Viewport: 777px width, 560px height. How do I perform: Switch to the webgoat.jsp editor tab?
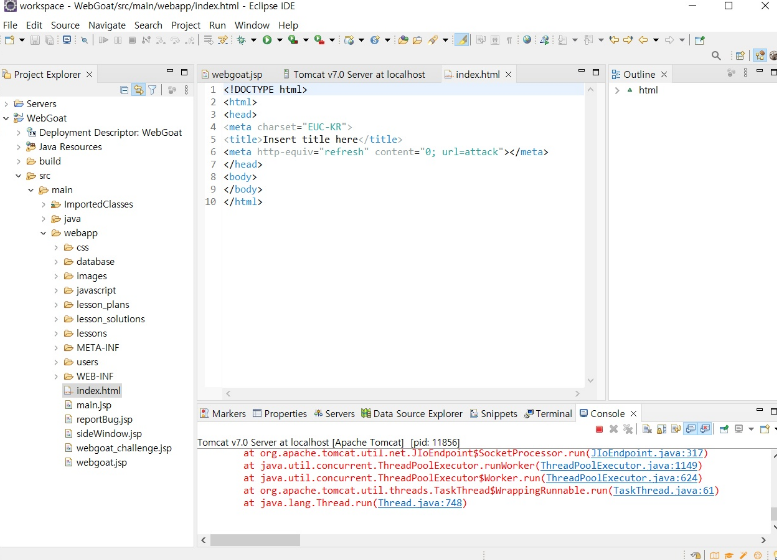(232, 74)
